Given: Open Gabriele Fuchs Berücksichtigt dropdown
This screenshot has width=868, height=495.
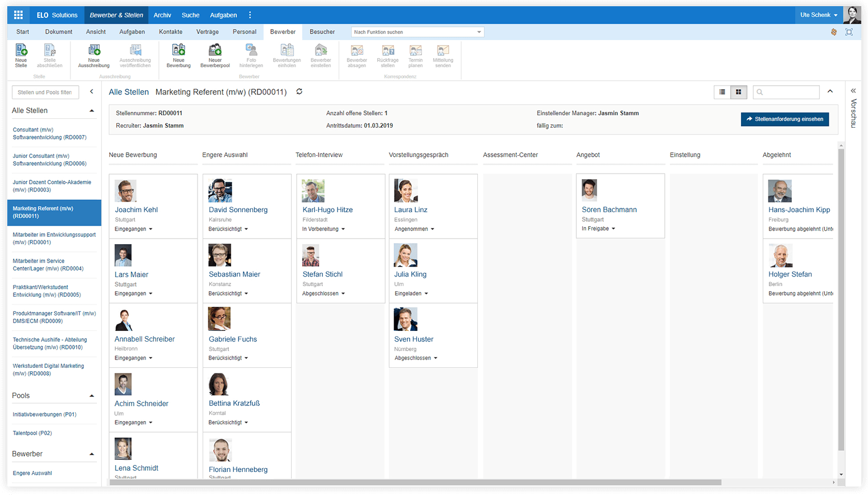Looking at the screenshot, I should click(228, 358).
